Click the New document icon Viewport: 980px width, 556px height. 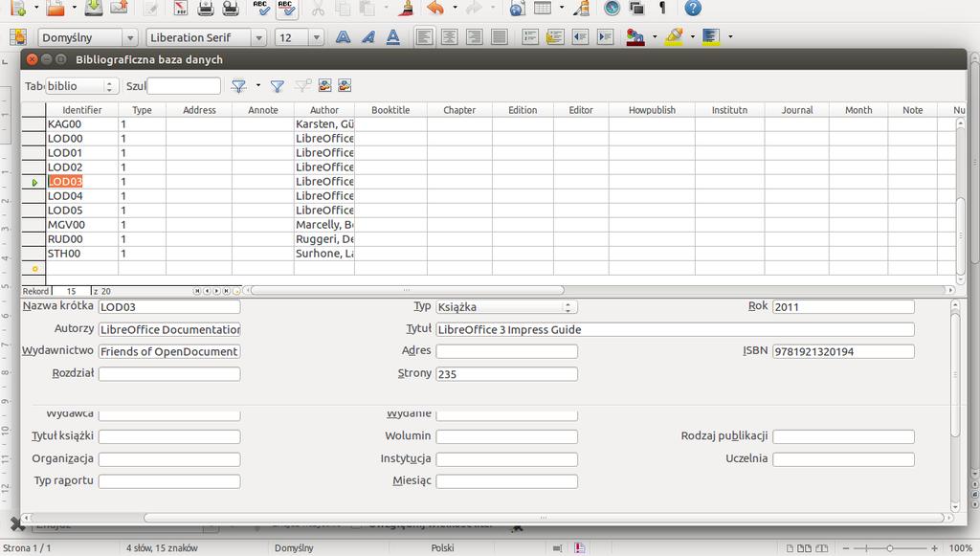(18, 8)
